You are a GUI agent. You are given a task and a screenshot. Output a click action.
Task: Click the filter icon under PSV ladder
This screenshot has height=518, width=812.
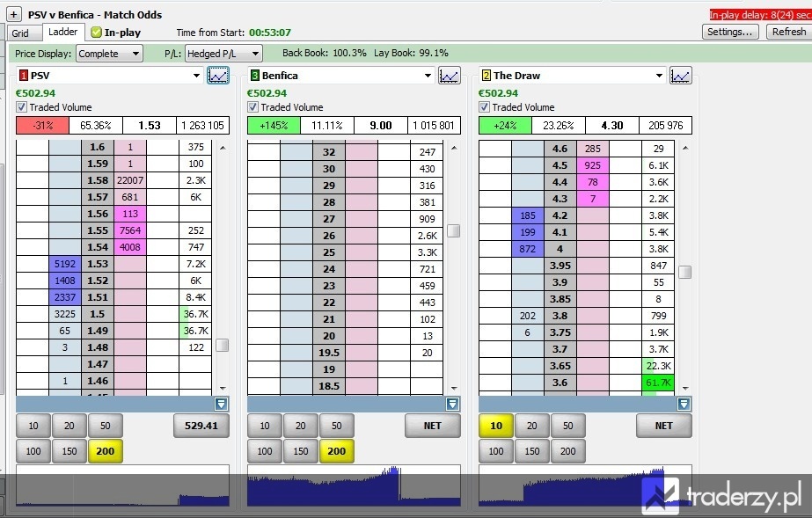pos(221,405)
